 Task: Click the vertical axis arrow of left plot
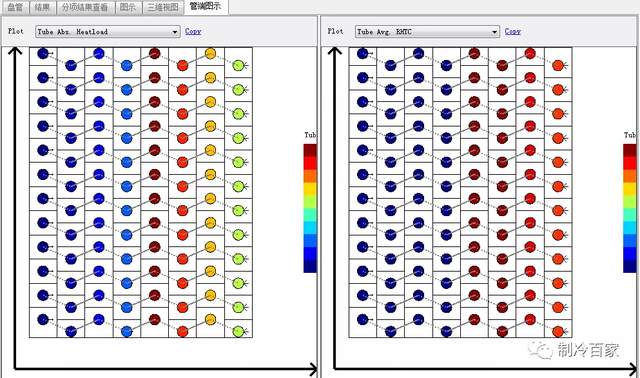[15, 208]
